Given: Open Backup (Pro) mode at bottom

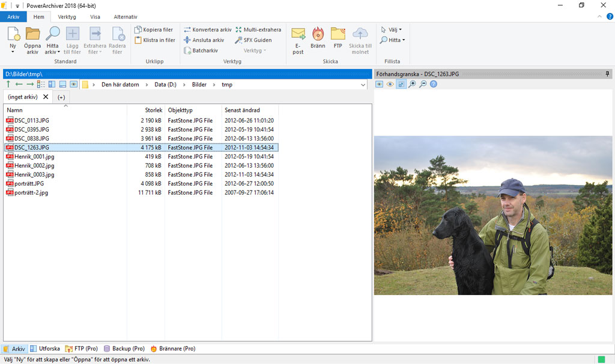Looking at the screenshot, I should point(124,349).
